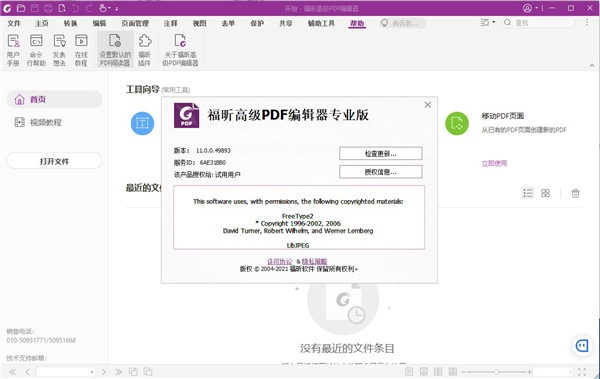Click the Print icon in quick access bar
Screen dimensions: 600x379
tap(48, 8)
